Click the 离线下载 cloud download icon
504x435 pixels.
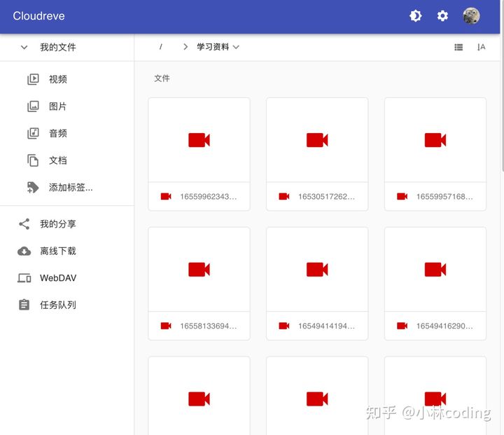[24, 251]
